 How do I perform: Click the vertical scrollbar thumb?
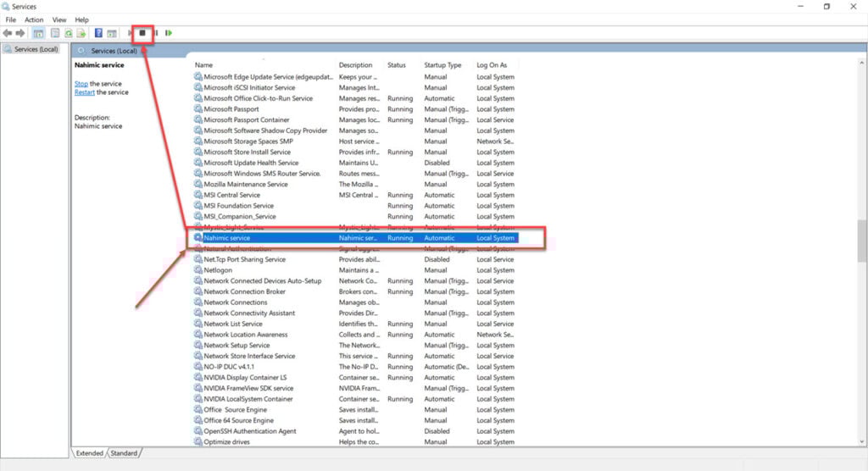coord(862,241)
